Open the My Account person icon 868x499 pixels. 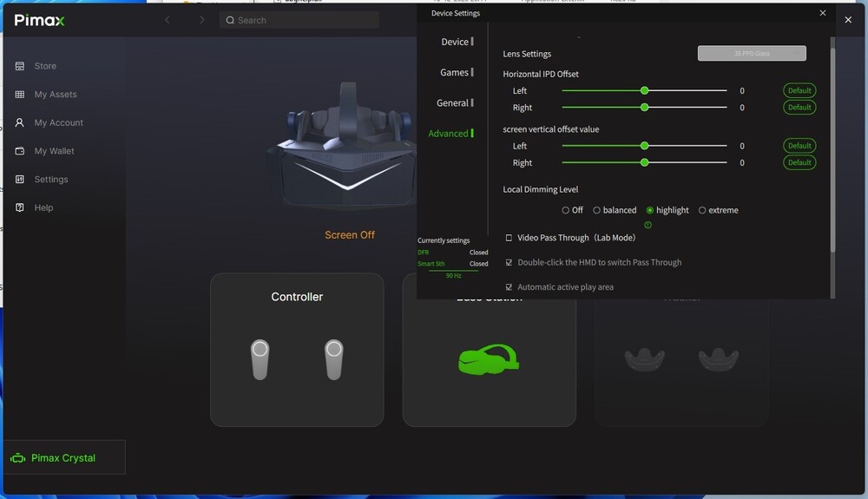click(x=20, y=122)
